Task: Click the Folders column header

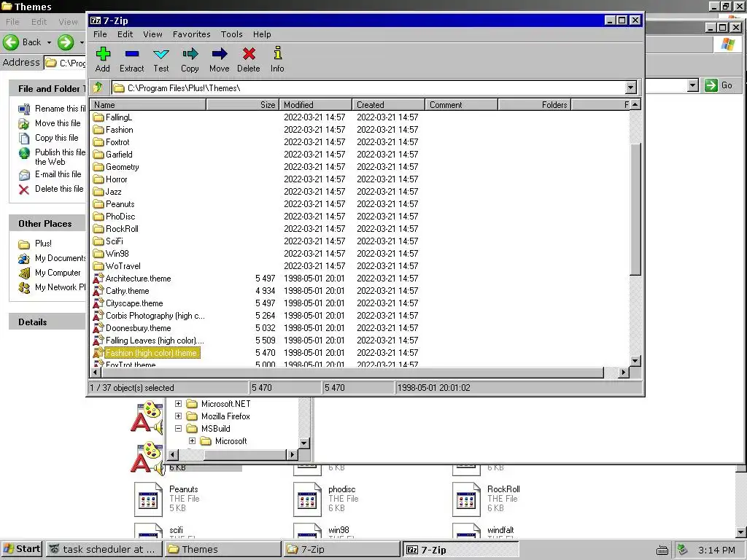Action: pos(534,105)
